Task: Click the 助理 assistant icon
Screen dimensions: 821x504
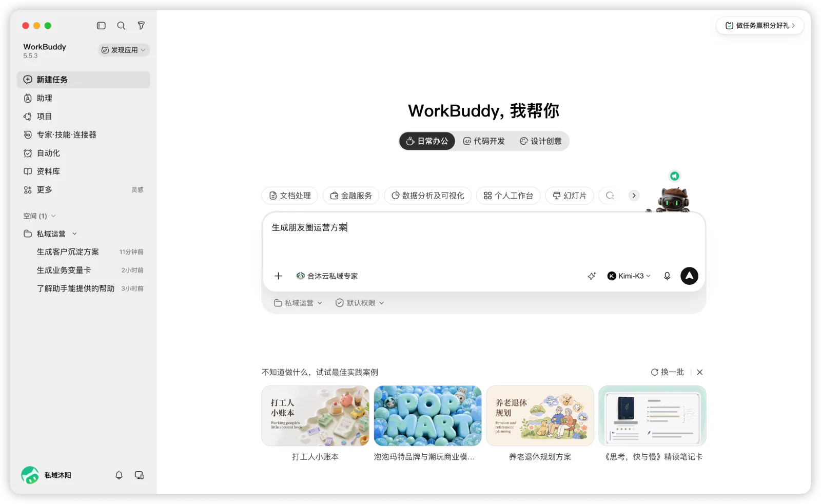Action: [x=28, y=98]
